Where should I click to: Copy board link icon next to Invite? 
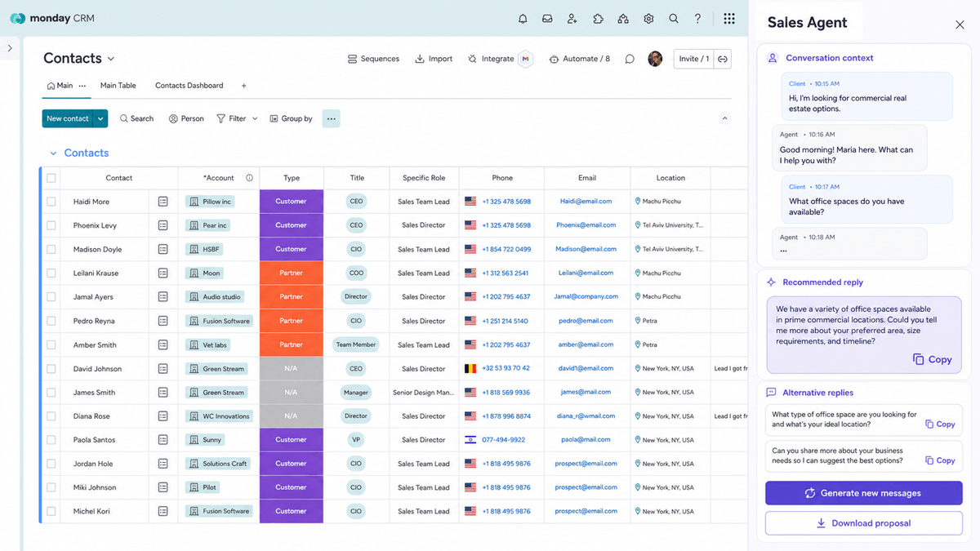(722, 59)
